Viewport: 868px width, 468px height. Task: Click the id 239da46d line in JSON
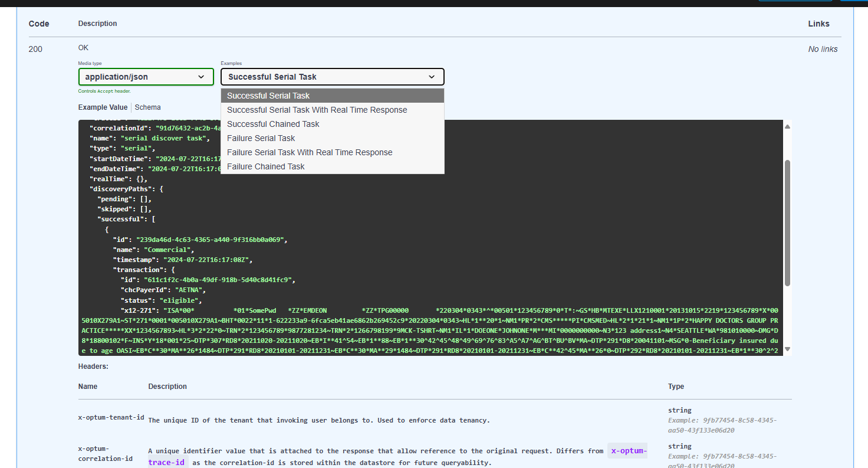click(x=200, y=240)
